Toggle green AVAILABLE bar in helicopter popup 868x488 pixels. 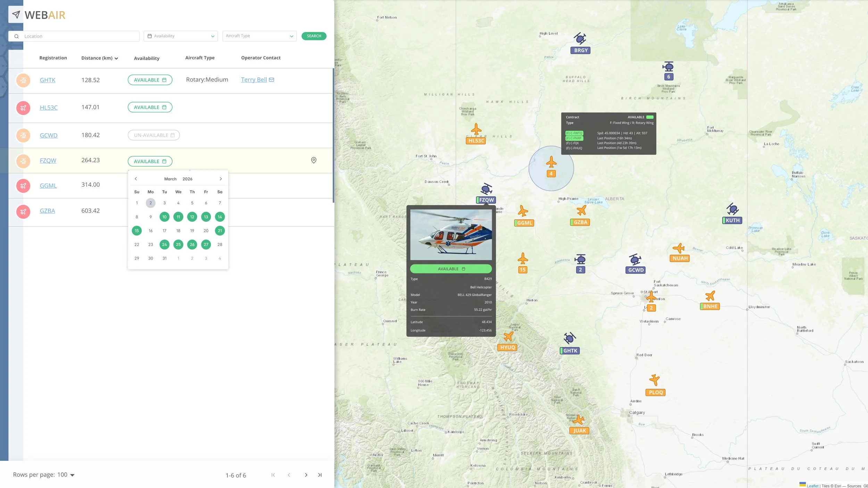[451, 269]
